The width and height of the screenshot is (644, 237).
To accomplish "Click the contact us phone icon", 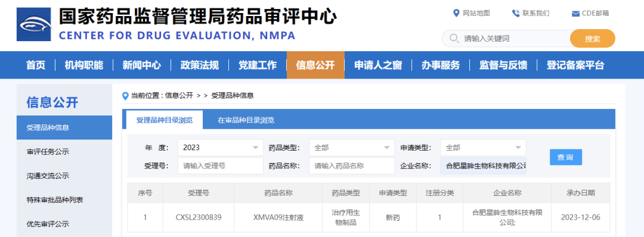I will 516,13.
